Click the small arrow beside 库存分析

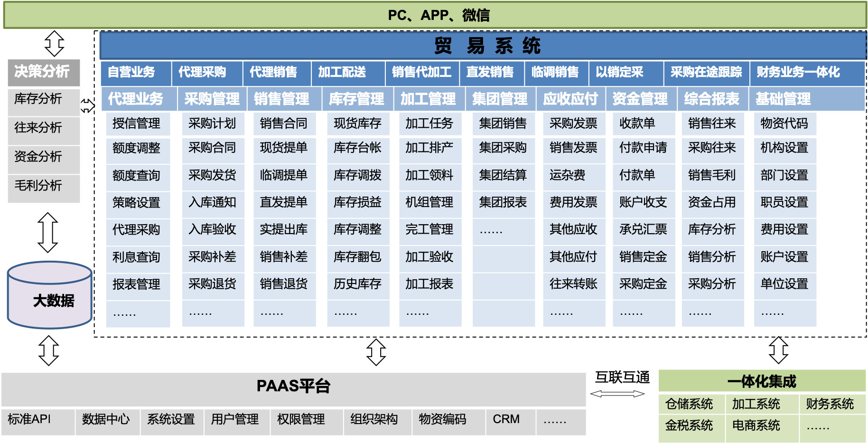tap(87, 105)
